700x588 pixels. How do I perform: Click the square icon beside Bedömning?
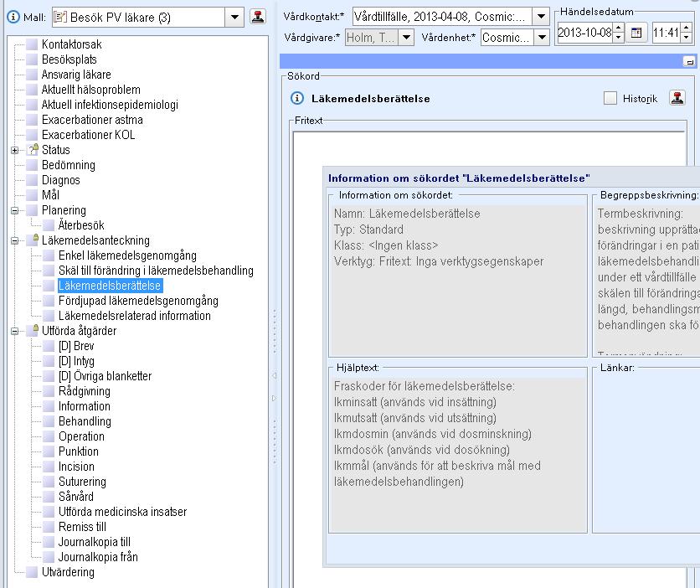pos(32,165)
